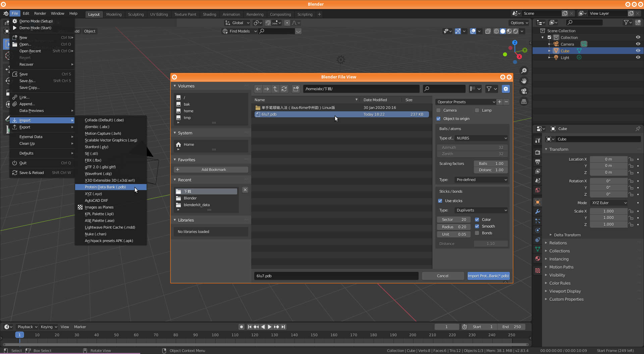The width and height of the screenshot is (644, 354).
Task: Zoom viewport with magnifier gizmo
Action: tap(524, 71)
